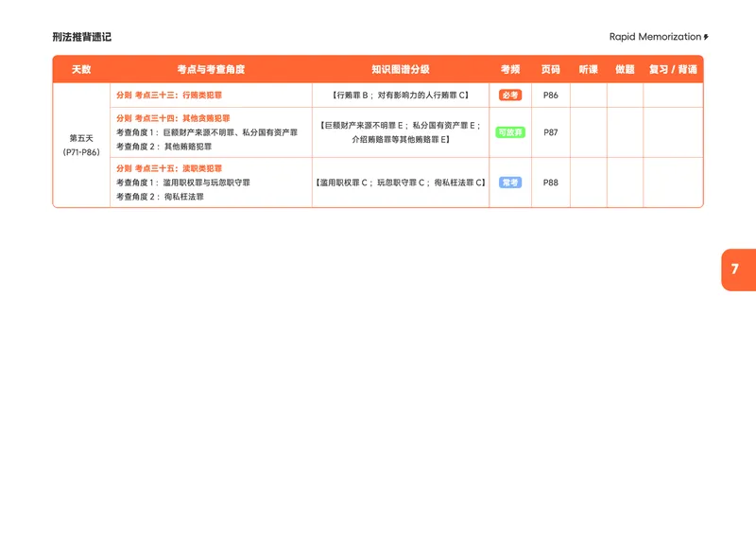Click the 听课 column header
The width and height of the screenshot is (756, 540).
point(588,69)
